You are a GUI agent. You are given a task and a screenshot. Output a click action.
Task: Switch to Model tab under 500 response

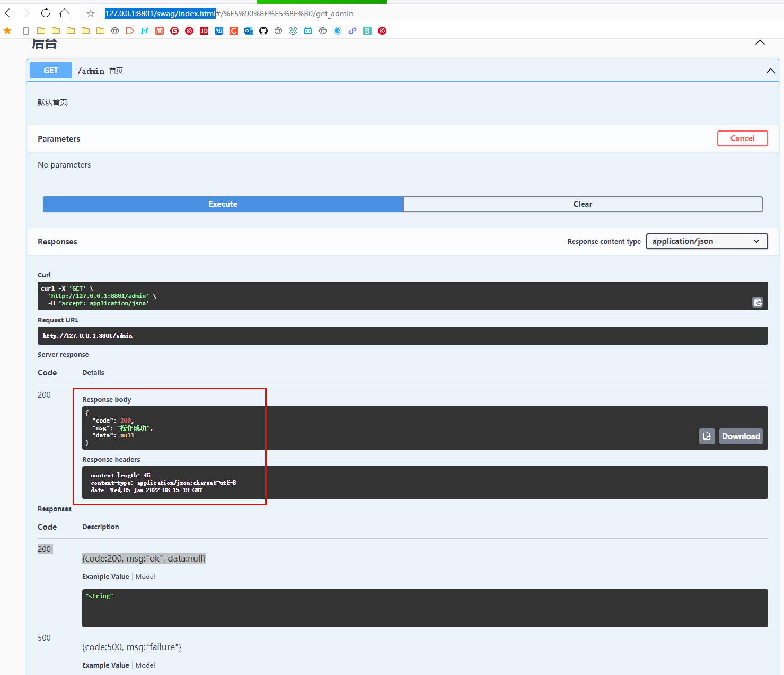(x=145, y=665)
